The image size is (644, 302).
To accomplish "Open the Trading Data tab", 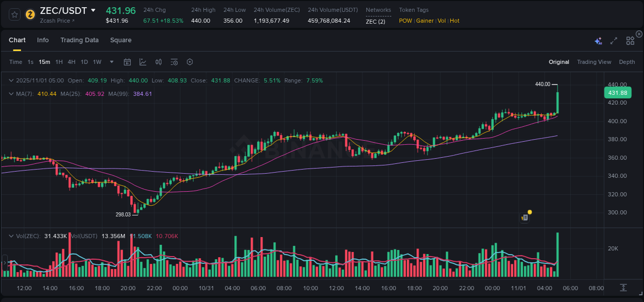I will pos(79,40).
